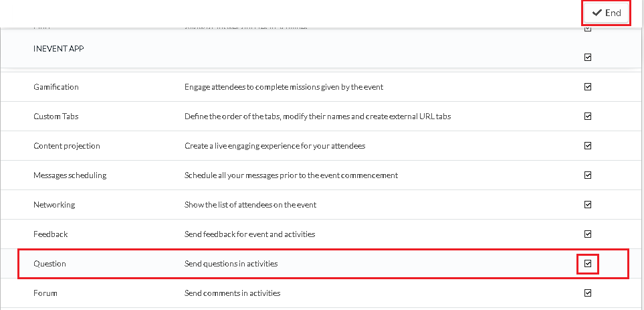Viewport: 644px width, 310px height.
Task: Click the Gamification feature name
Action: [x=56, y=87]
